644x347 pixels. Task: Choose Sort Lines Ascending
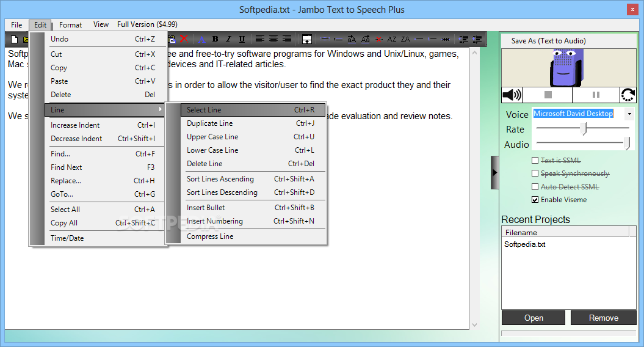[x=253, y=179]
